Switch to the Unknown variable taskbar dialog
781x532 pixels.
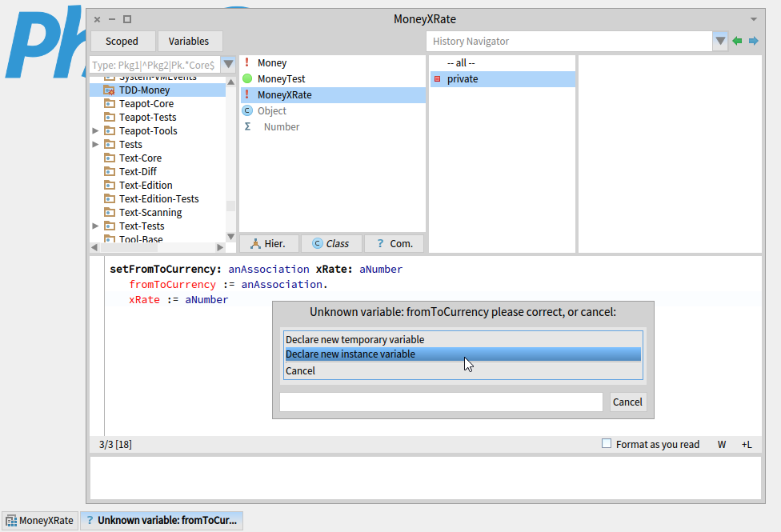click(x=162, y=521)
